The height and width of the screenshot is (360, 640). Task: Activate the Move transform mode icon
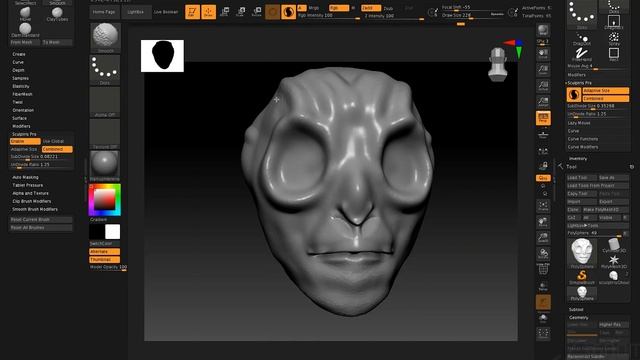tap(224, 12)
